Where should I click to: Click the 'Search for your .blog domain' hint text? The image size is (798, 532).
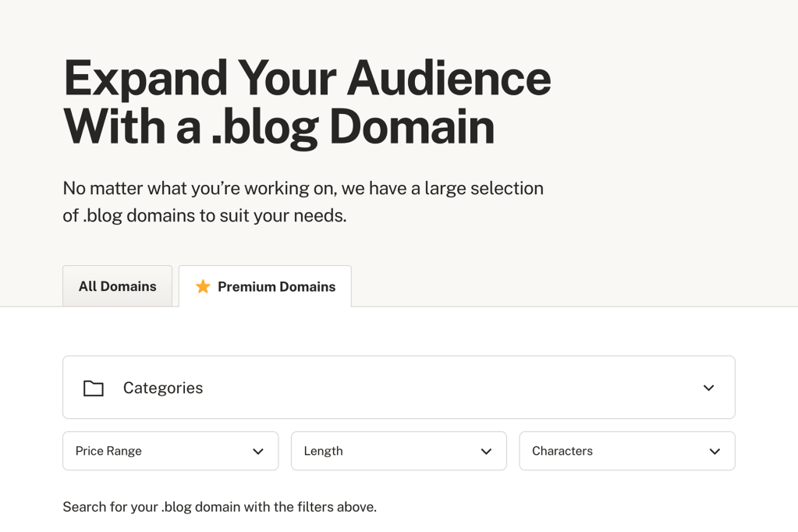219,507
